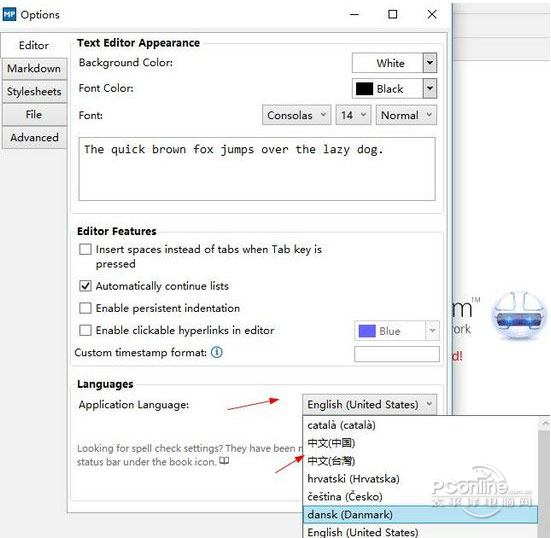This screenshot has height=538, width=551.
Task: Click the custom timestamp format input field
Action: pos(397,354)
